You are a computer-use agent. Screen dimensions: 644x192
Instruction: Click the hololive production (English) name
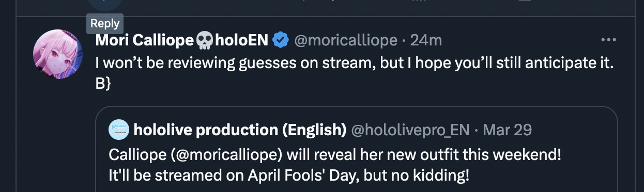click(x=240, y=130)
